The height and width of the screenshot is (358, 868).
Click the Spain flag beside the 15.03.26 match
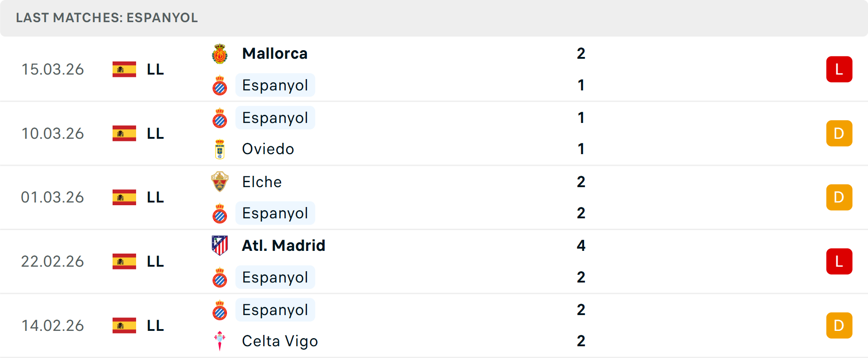coord(124,69)
